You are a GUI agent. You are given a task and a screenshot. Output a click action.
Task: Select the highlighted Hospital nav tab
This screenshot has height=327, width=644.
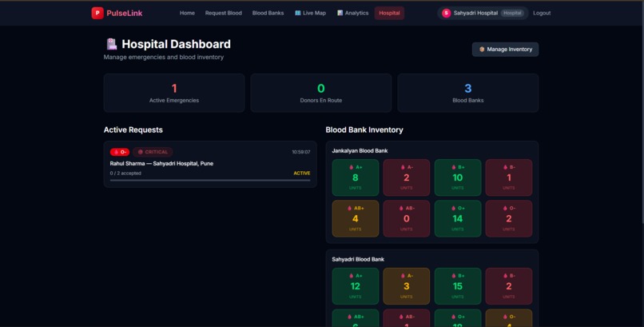click(x=389, y=13)
